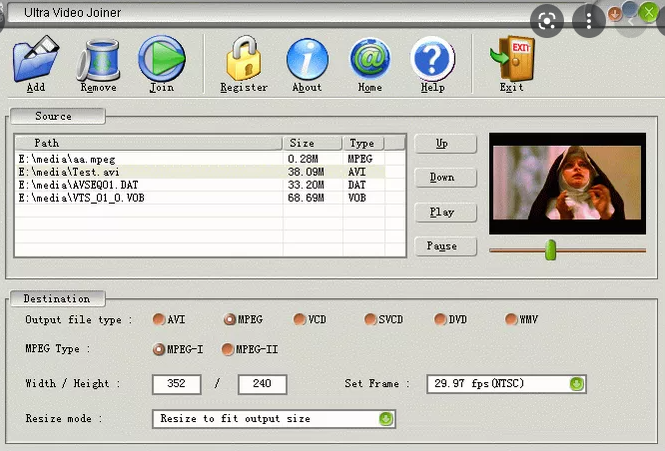This screenshot has width=665, height=451.
Task: Click the overlay lens search icon
Action: point(547,21)
